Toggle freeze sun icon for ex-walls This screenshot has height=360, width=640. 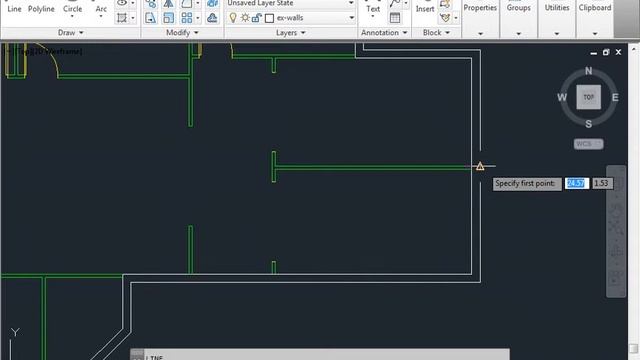tap(245, 18)
